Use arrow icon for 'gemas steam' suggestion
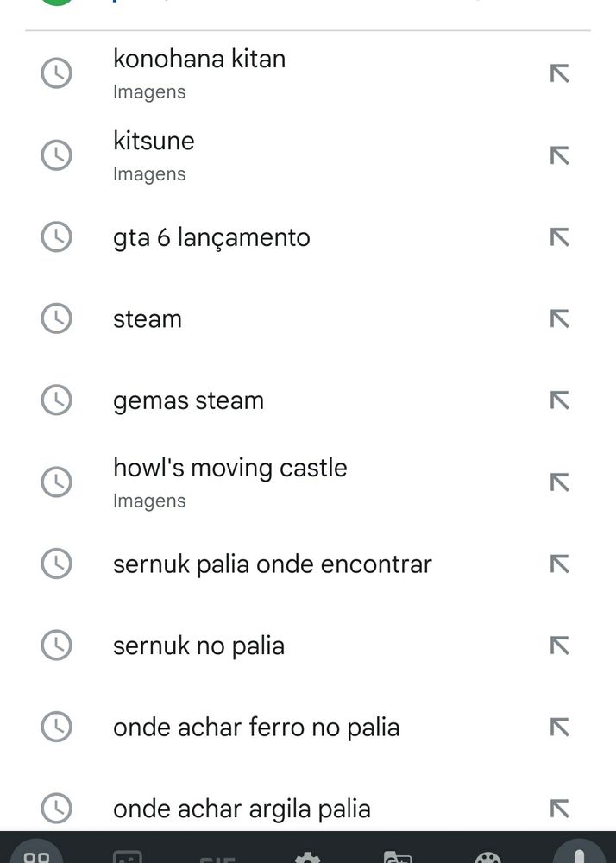Image resolution: width=616 pixels, height=863 pixels. coord(559,400)
